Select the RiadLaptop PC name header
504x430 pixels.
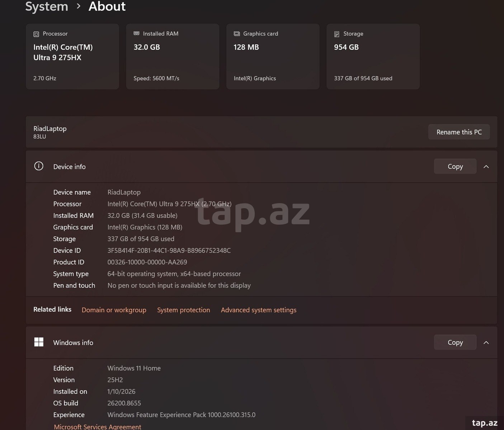50,128
